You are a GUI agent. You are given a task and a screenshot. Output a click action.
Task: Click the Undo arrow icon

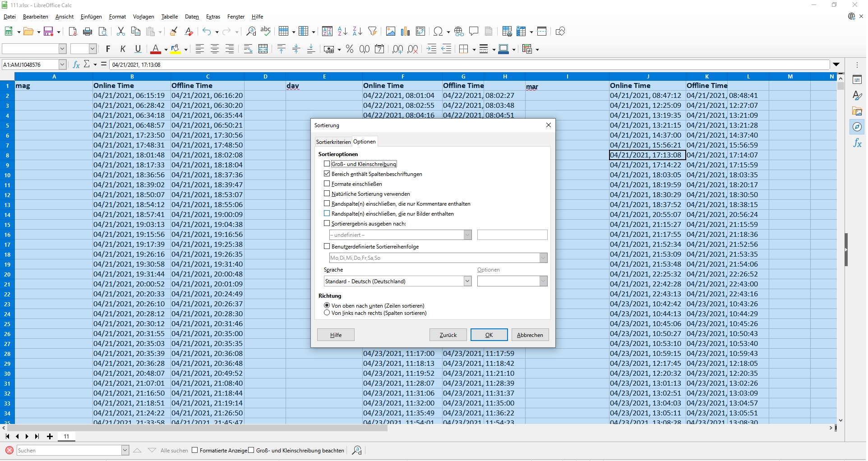[x=207, y=31]
